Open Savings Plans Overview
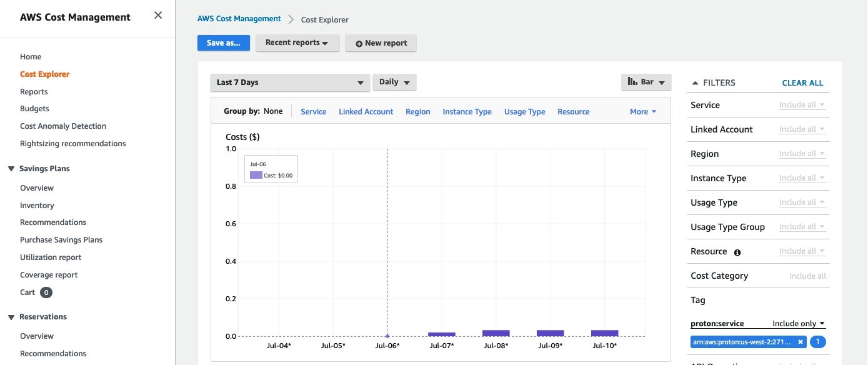Screen dimensions: 868x365 (x=37, y=188)
